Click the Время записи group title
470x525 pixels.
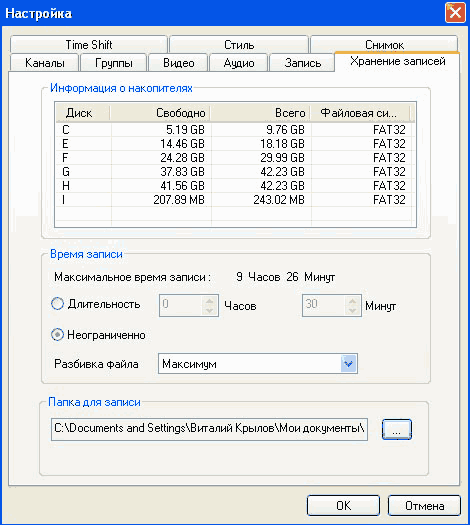86,254
